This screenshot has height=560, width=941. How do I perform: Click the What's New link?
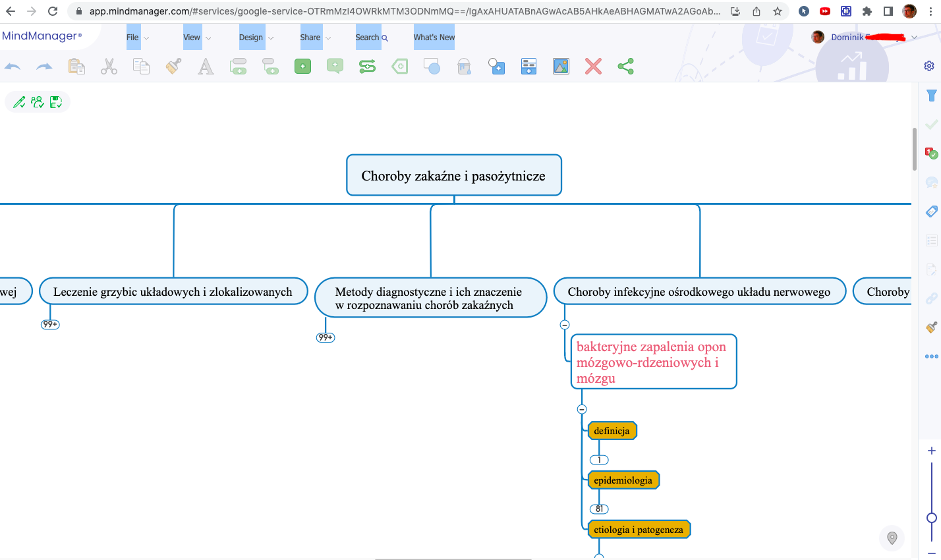[434, 38]
